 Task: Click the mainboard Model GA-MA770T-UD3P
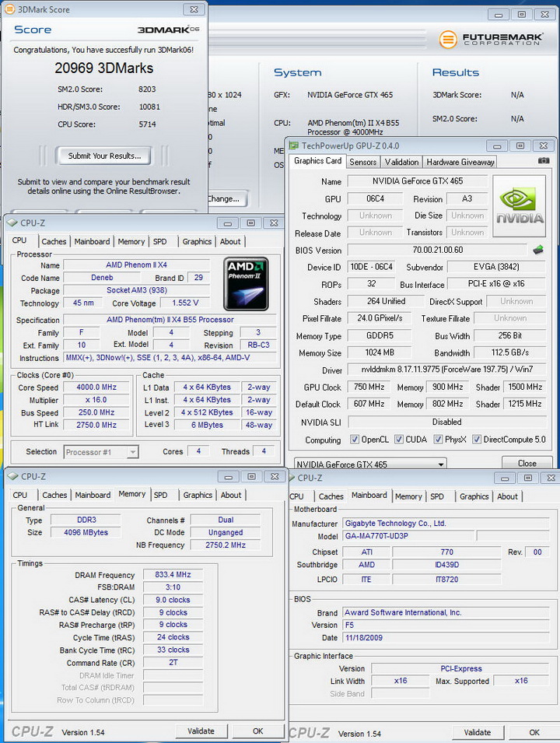coord(408,536)
